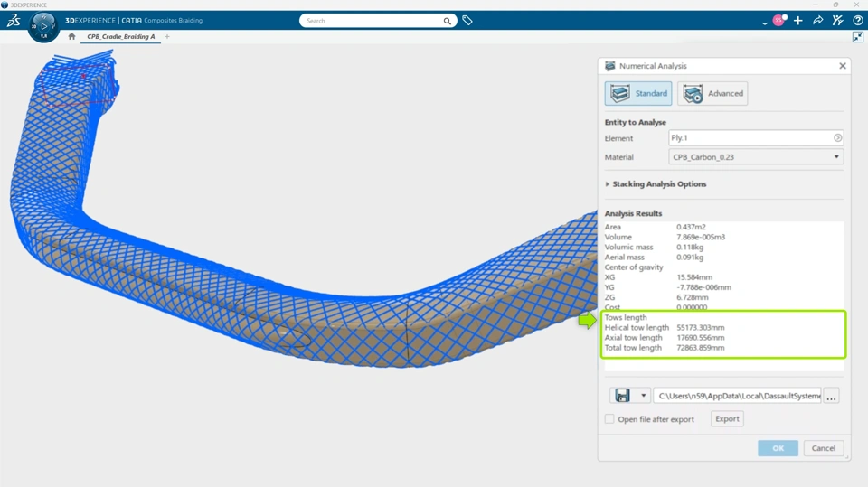
Task: Select the Area value 0.437m2
Action: point(691,227)
